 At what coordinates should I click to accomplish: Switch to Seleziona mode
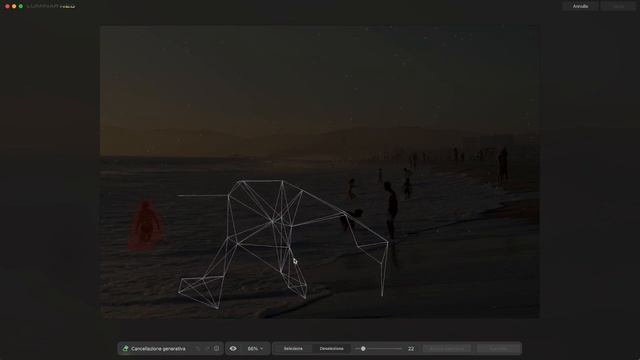(293, 349)
